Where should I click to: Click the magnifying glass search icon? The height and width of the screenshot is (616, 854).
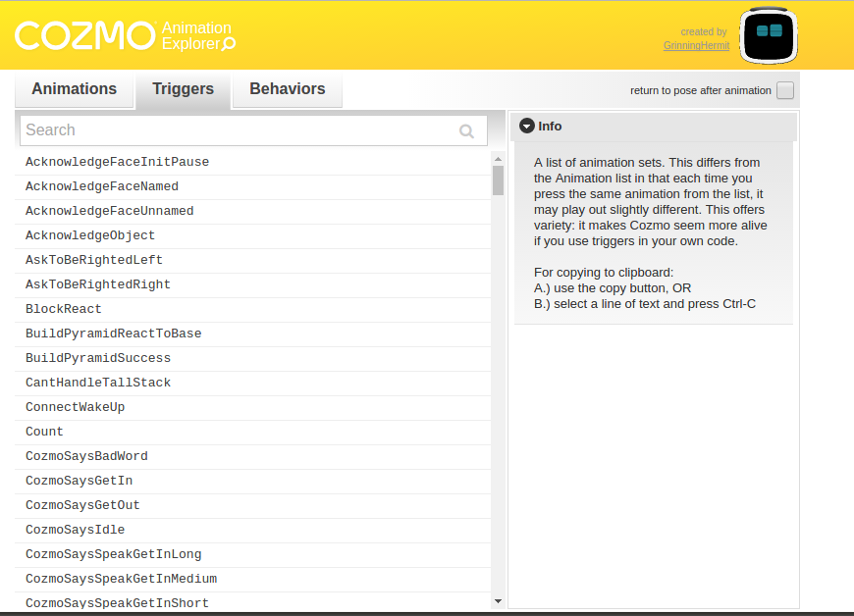(467, 130)
